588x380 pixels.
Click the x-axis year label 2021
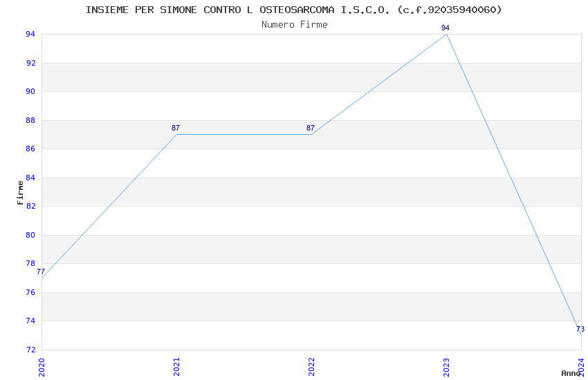pyautogui.click(x=176, y=367)
